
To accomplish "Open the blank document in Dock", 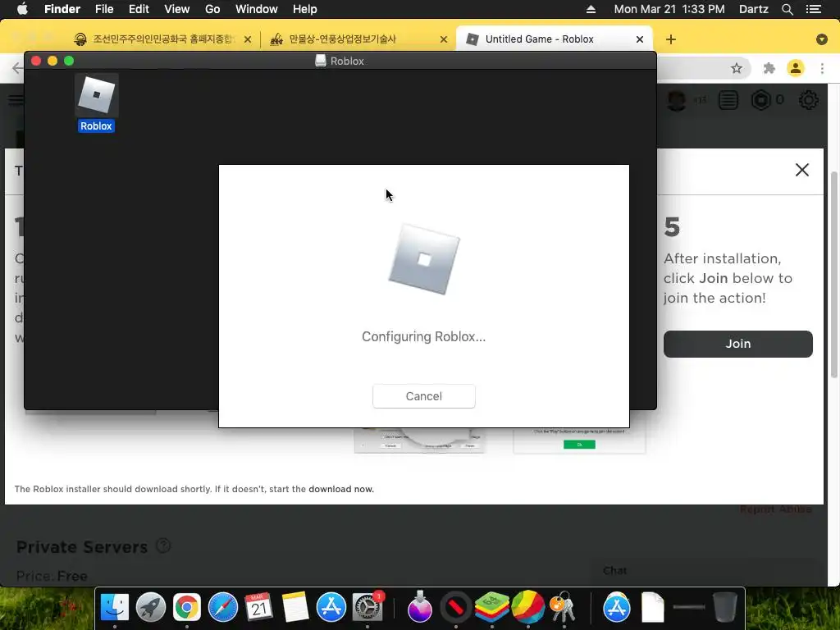I will click(652, 607).
